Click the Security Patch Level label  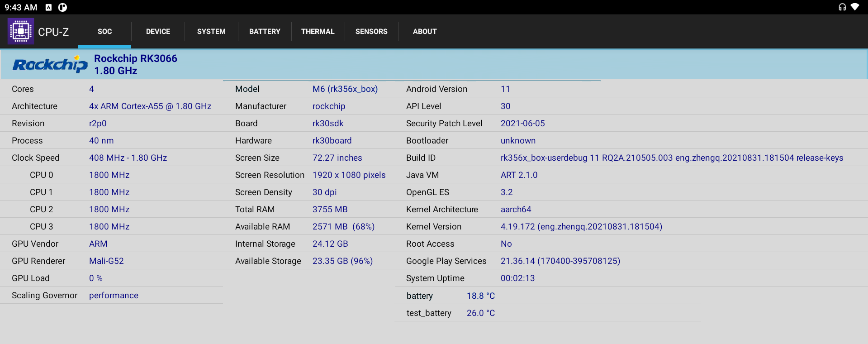(444, 124)
